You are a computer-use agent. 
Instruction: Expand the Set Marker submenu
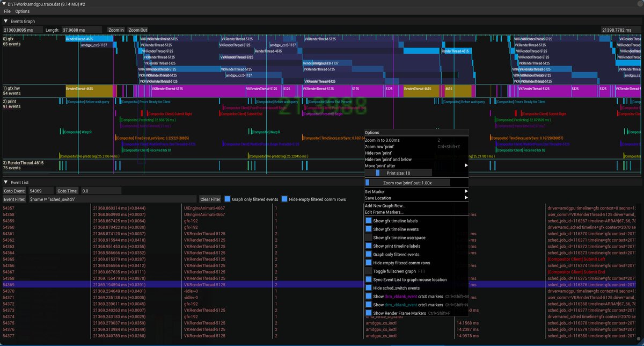[416, 191]
